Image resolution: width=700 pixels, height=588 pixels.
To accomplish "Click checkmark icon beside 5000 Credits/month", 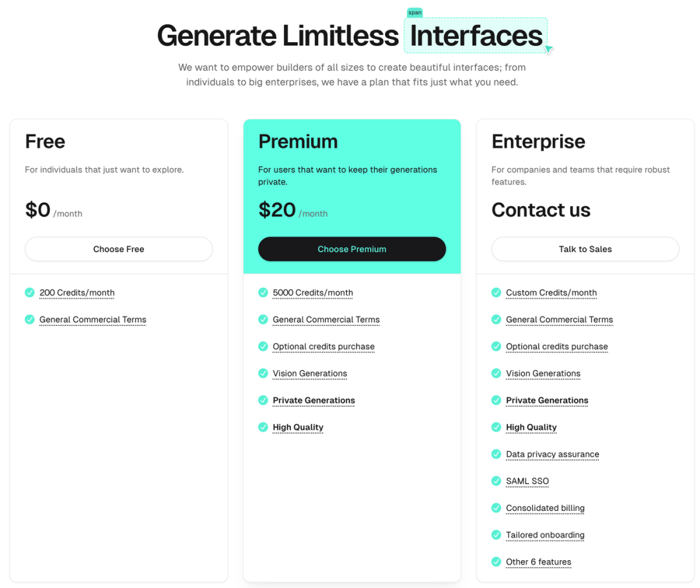I will pyautogui.click(x=263, y=292).
